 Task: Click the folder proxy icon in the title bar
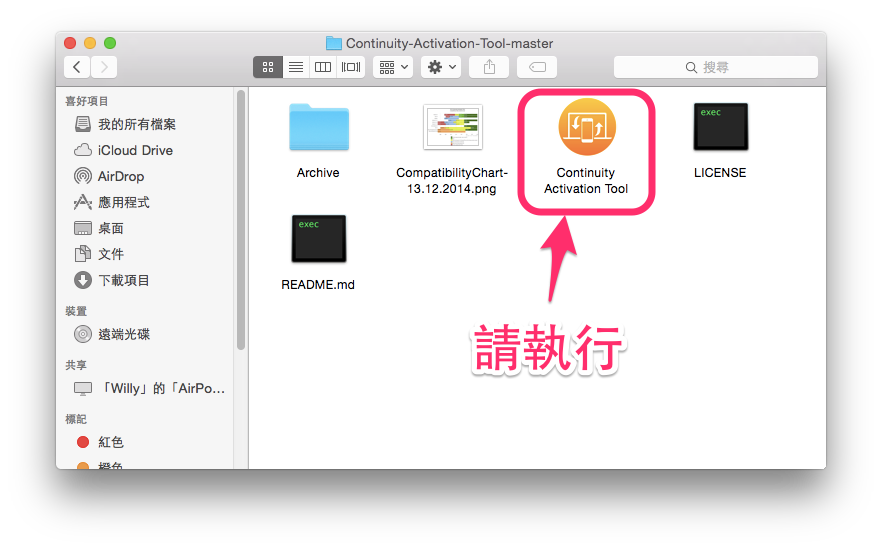click(334, 43)
